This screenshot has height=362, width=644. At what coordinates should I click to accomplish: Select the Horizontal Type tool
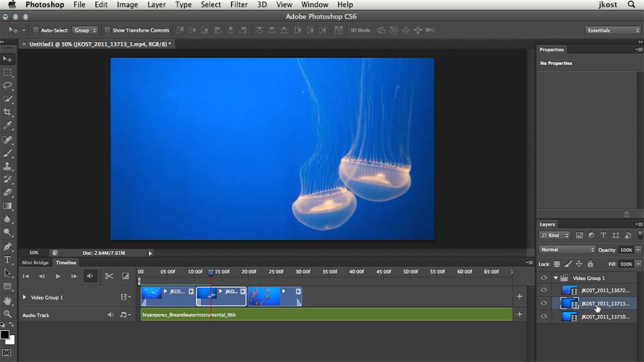pos(8,260)
